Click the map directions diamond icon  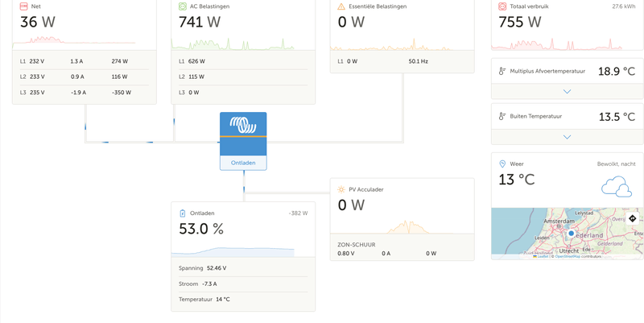click(632, 218)
